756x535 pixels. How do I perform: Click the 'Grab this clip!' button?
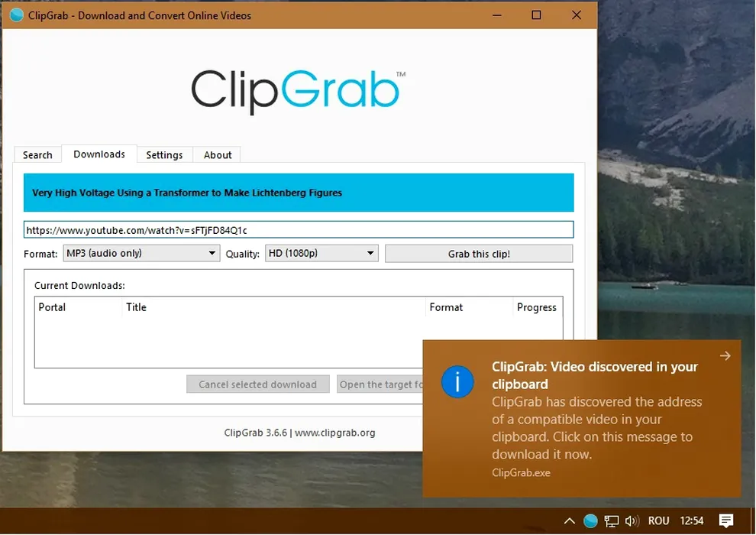pyautogui.click(x=479, y=254)
